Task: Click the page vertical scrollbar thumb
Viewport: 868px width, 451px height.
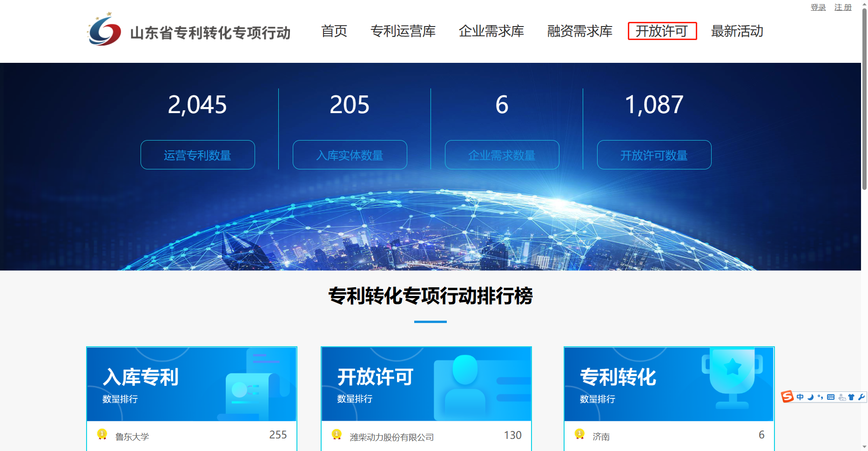Action: 864,99
